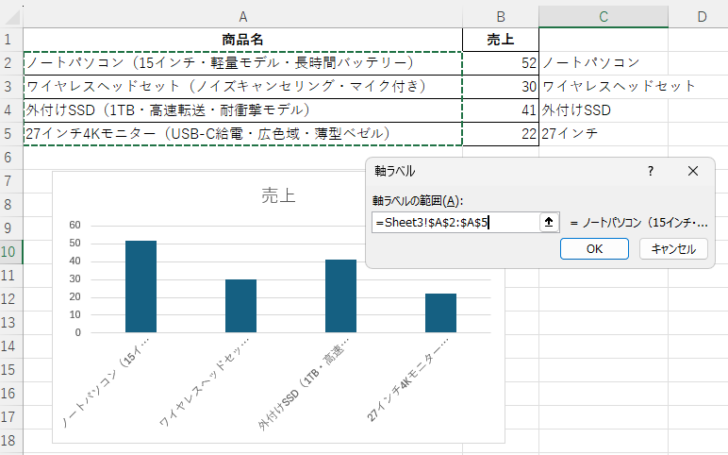This screenshot has height=455, width=728.
Task: Close the 軸ラベル dialog with X
Action: (693, 171)
